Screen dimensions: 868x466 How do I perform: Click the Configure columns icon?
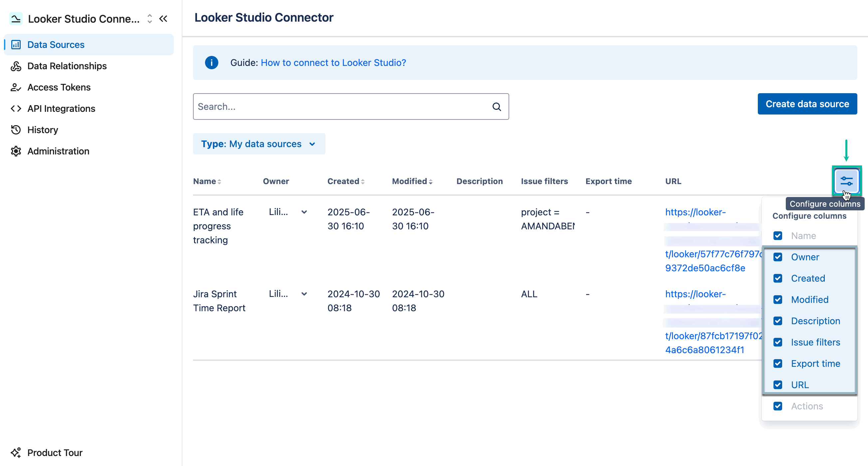coord(846,181)
